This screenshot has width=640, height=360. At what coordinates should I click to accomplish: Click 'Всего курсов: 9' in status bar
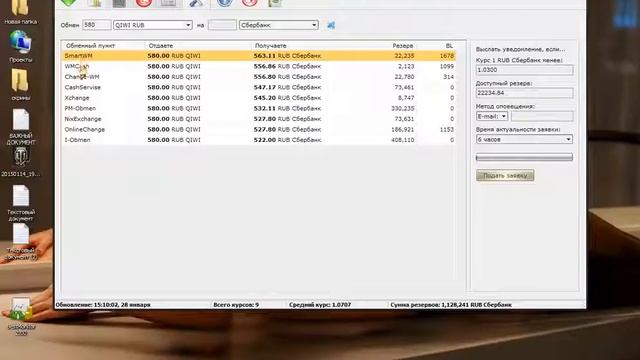click(x=236, y=305)
